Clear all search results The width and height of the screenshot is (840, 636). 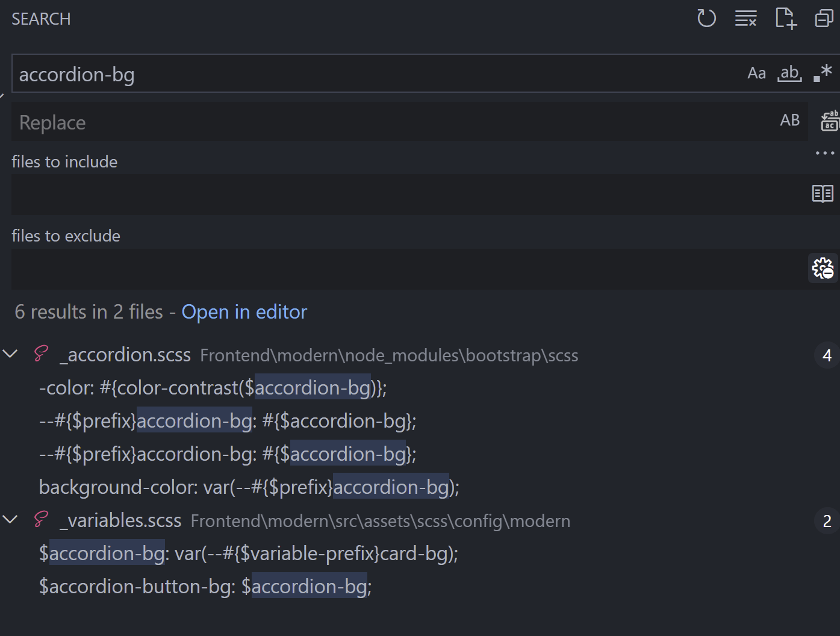[x=745, y=18]
